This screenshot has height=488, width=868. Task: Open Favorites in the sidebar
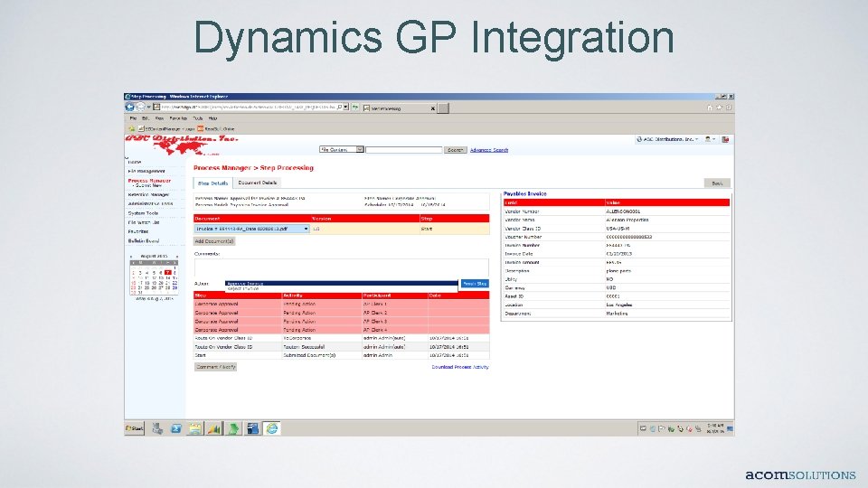tap(138, 231)
